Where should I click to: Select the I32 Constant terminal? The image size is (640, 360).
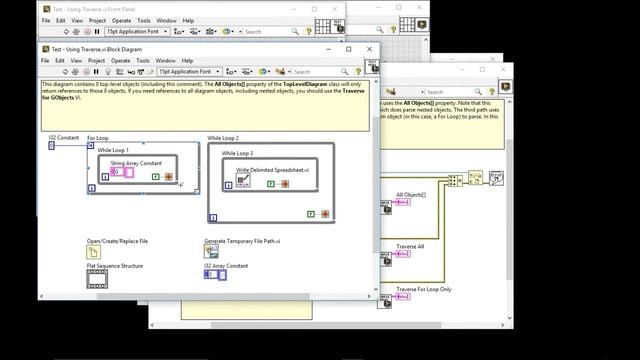pos(51,145)
